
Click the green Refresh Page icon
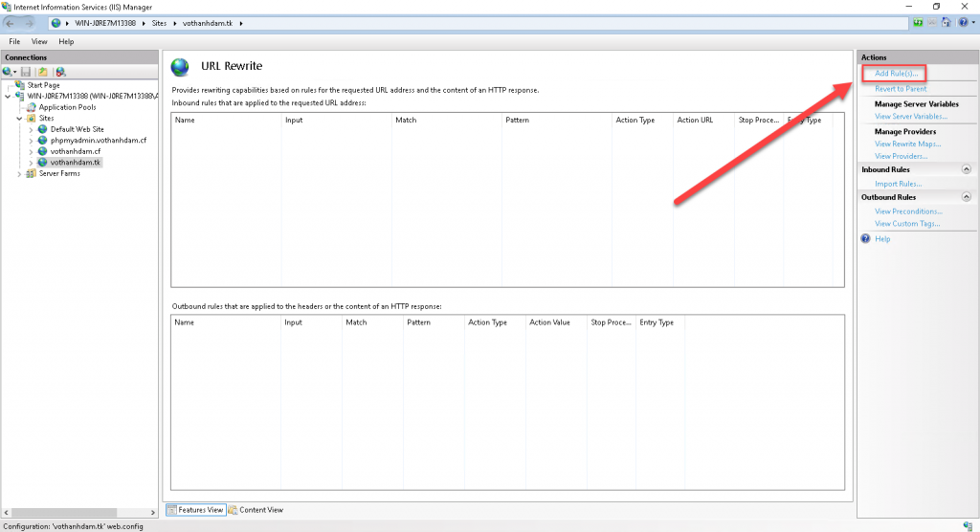920,22
